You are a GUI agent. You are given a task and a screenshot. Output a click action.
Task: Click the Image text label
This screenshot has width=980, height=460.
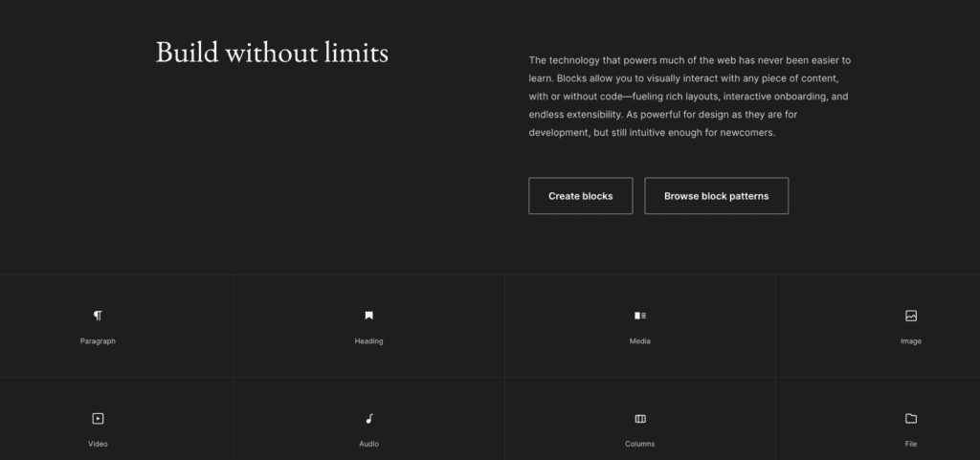tap(911, 341)
